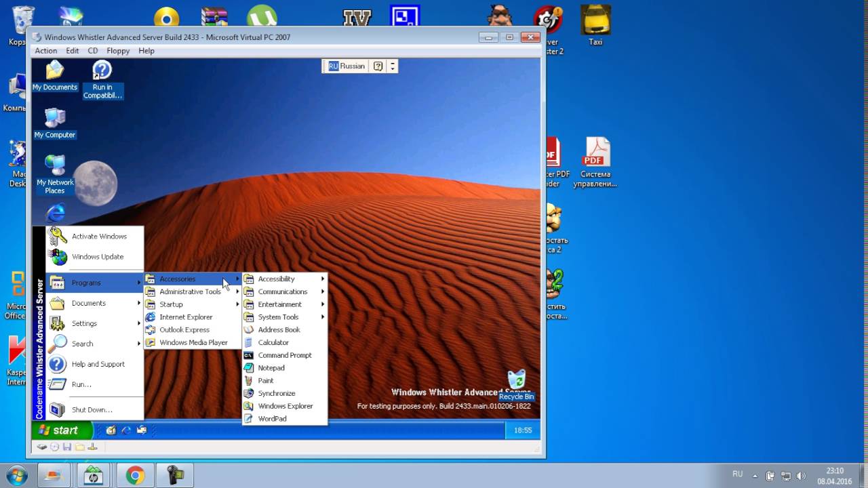
Task: Open the Action menu in Virtual PC
Action: click(x=46, y=51)
